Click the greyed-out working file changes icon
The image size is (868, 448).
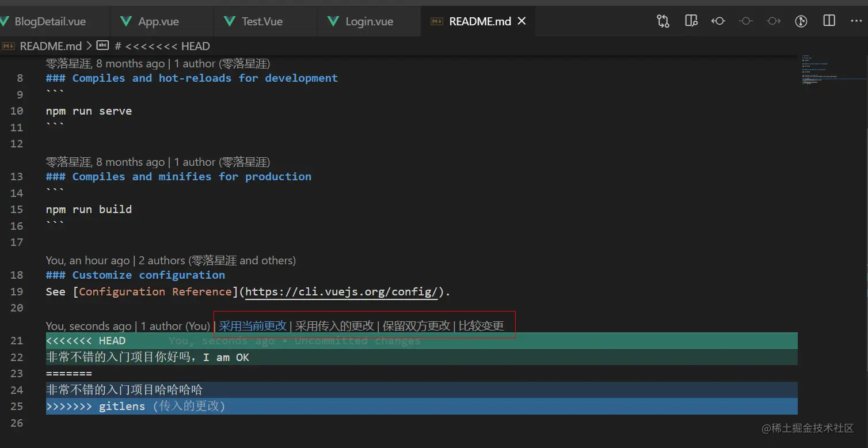point(746,21)
